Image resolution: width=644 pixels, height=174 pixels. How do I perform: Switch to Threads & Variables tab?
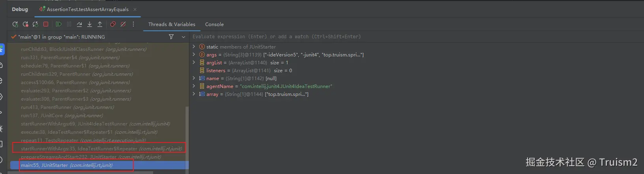pos(172,24)
